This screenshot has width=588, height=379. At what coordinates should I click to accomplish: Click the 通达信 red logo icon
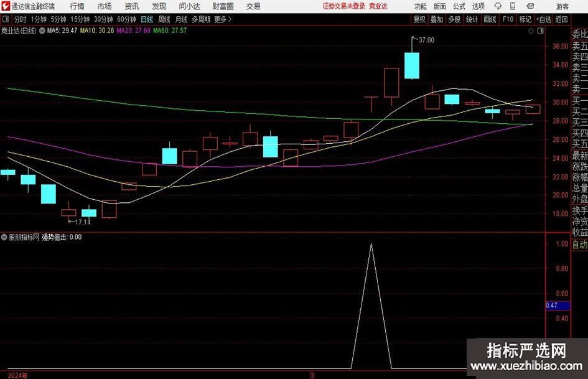click(x=6, y=6)
